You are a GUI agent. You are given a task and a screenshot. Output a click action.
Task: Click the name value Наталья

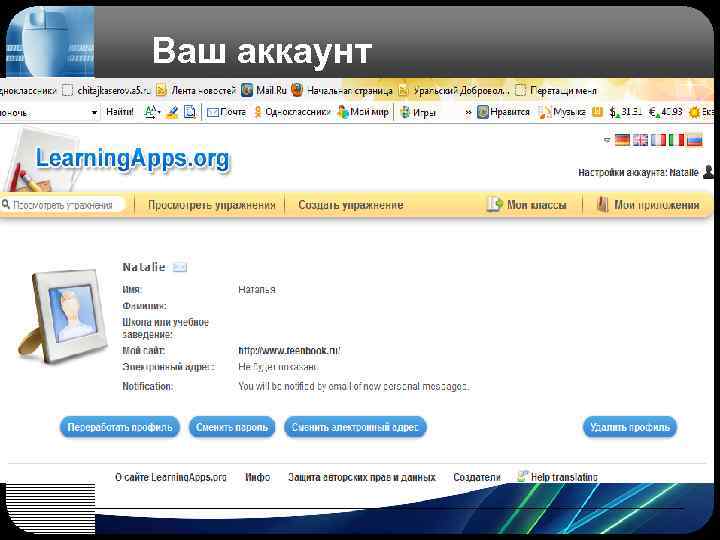257,290
